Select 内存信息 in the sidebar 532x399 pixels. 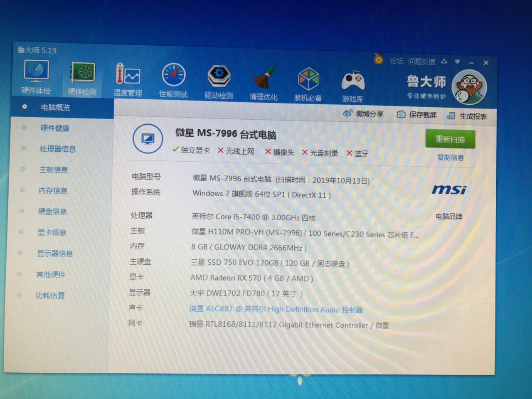click(x=53, y=190)
